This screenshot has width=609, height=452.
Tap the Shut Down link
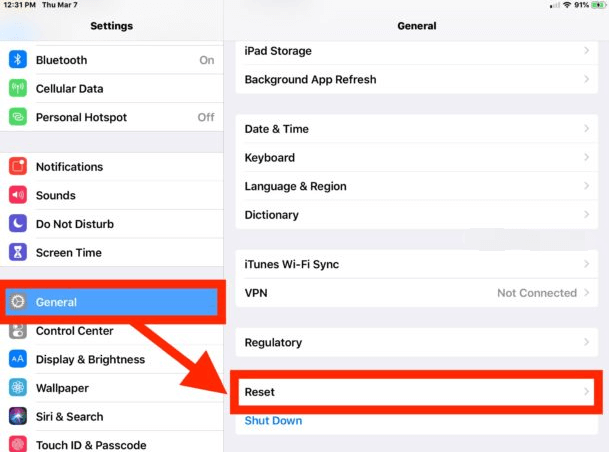click(x=273, y=421)
